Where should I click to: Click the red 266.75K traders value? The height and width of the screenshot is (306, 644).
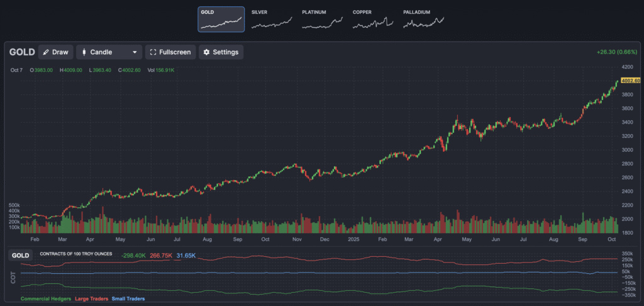point(162,256)
